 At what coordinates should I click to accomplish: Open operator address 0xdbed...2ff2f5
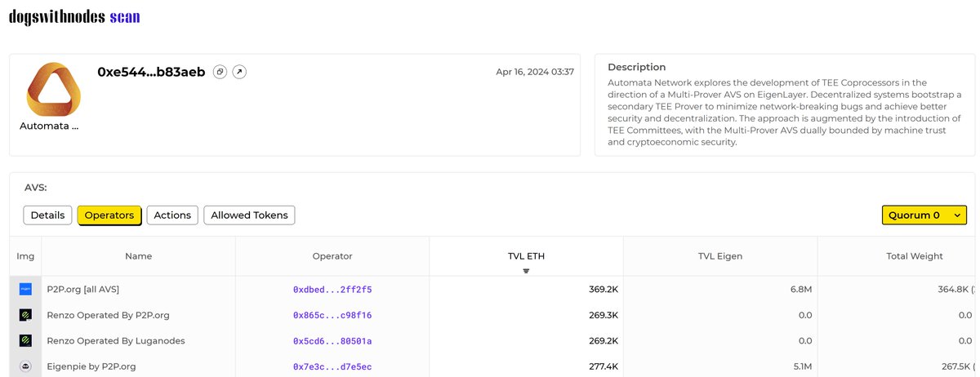click(x=332, y=290)
